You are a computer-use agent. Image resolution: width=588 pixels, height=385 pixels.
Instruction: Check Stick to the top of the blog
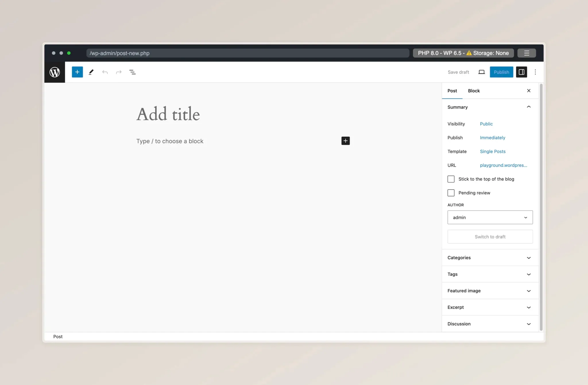point(451,179)
